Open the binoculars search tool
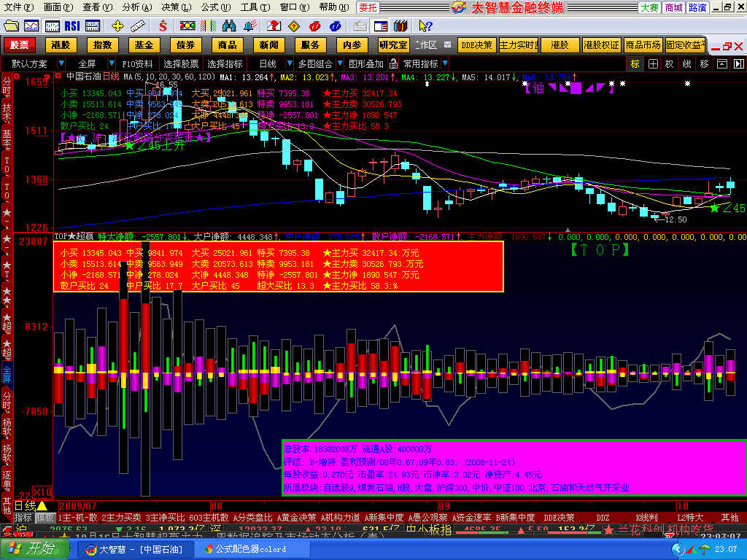 point(228,26)
